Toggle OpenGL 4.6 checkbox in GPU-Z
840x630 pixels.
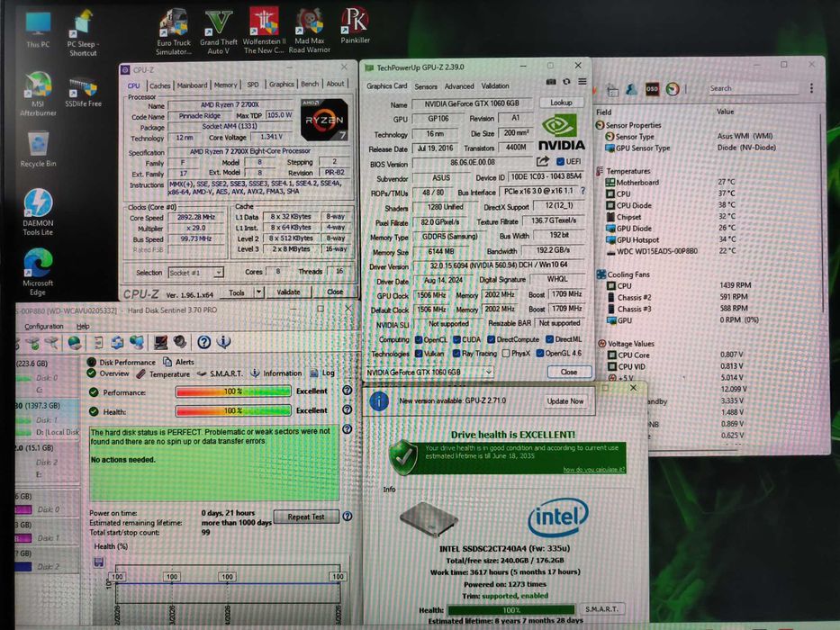point(540,353)
